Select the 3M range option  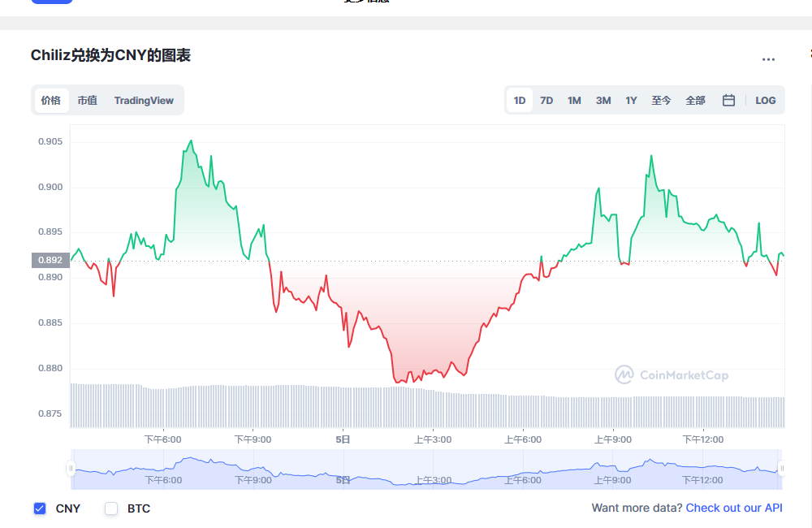coord(603,100)
